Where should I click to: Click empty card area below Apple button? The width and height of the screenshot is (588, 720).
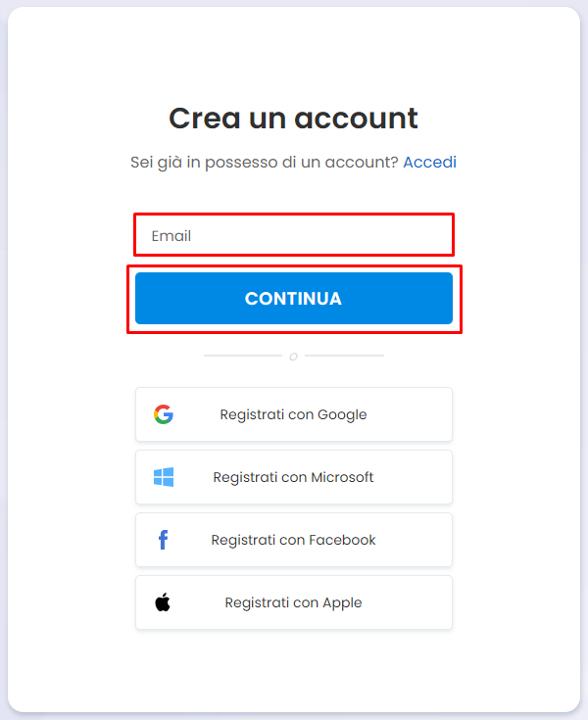[294, 670]
